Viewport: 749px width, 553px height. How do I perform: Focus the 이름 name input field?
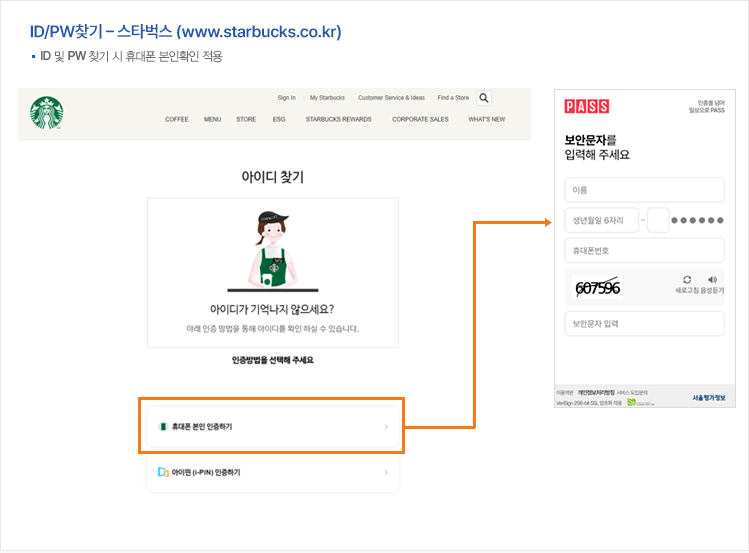(x=644, y=190)
